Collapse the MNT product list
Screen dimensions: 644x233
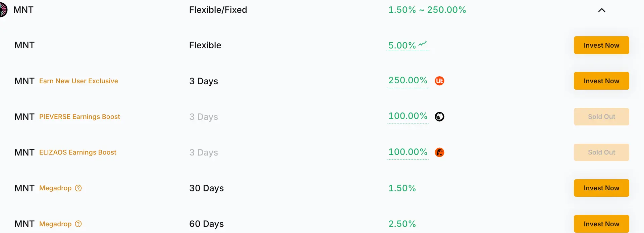pos(601,10)
